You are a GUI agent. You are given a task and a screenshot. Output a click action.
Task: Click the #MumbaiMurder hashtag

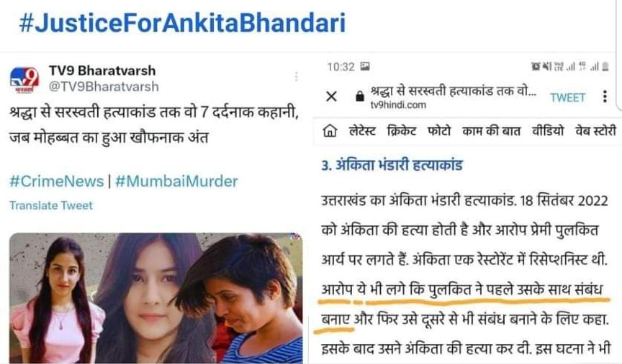176,181
